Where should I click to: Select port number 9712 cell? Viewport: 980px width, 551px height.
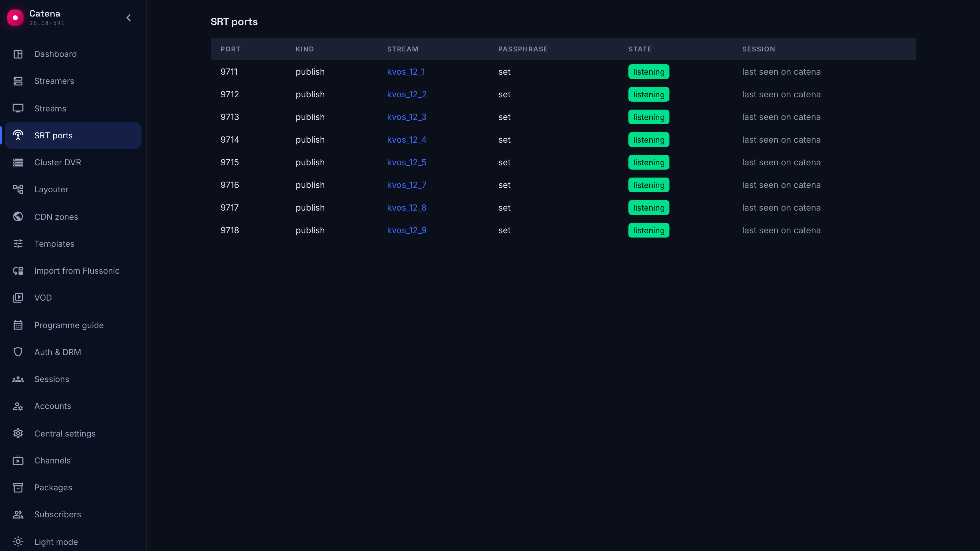pos(230,94)
